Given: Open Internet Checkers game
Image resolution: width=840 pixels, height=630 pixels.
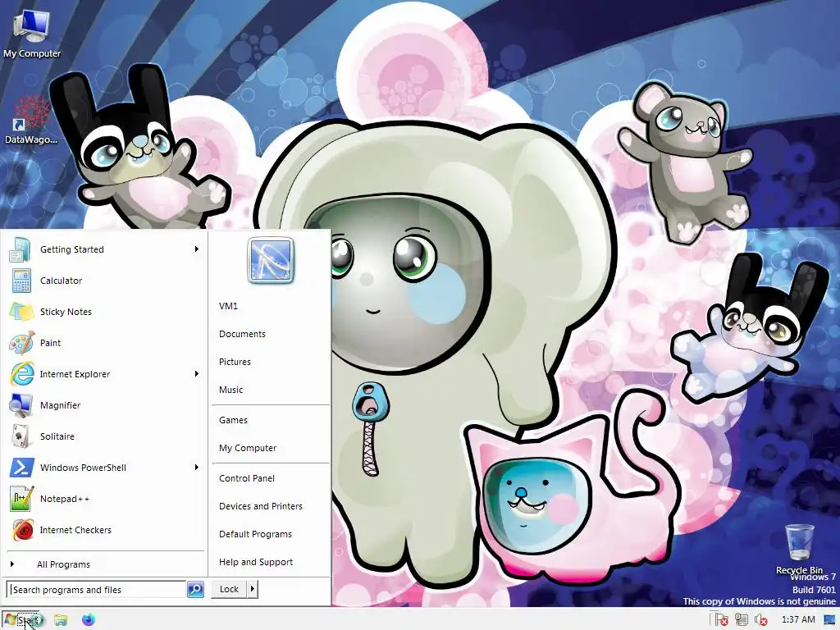Looking at the screenshot, I should [x=104, y=530].
